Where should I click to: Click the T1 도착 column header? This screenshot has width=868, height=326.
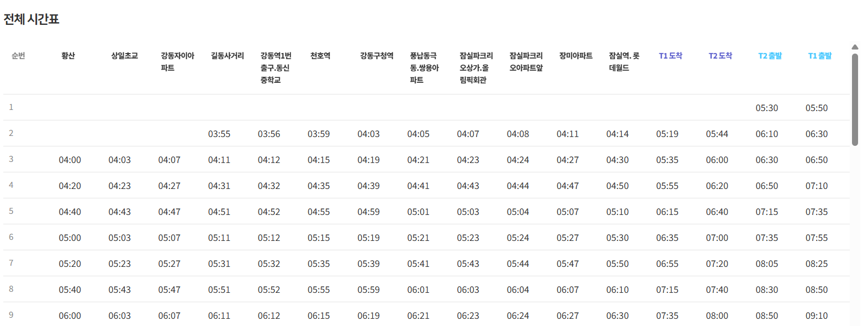coord(670,56)
